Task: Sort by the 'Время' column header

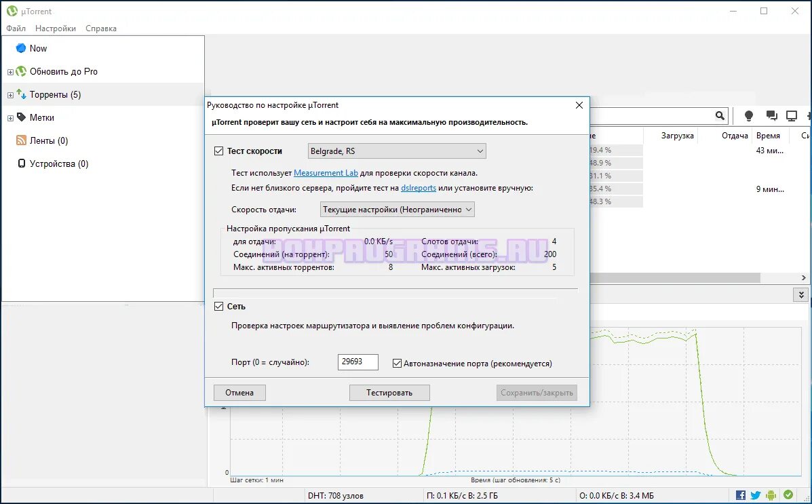Action: (x=768, y=136)
